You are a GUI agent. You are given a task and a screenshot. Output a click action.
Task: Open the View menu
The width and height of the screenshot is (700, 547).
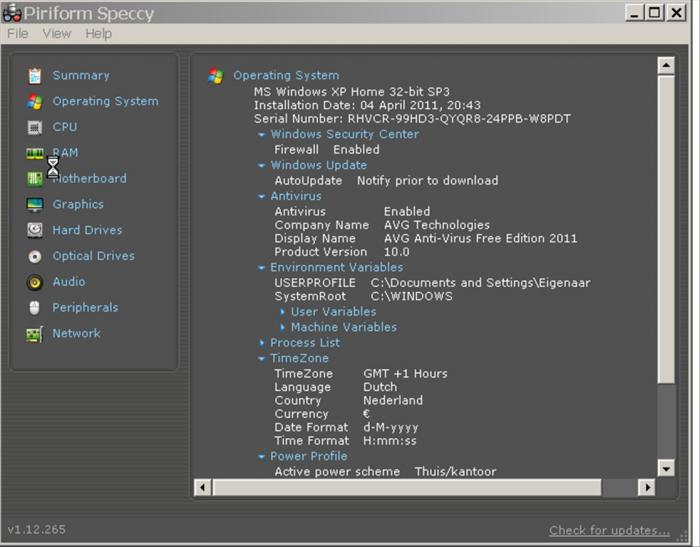57,33
